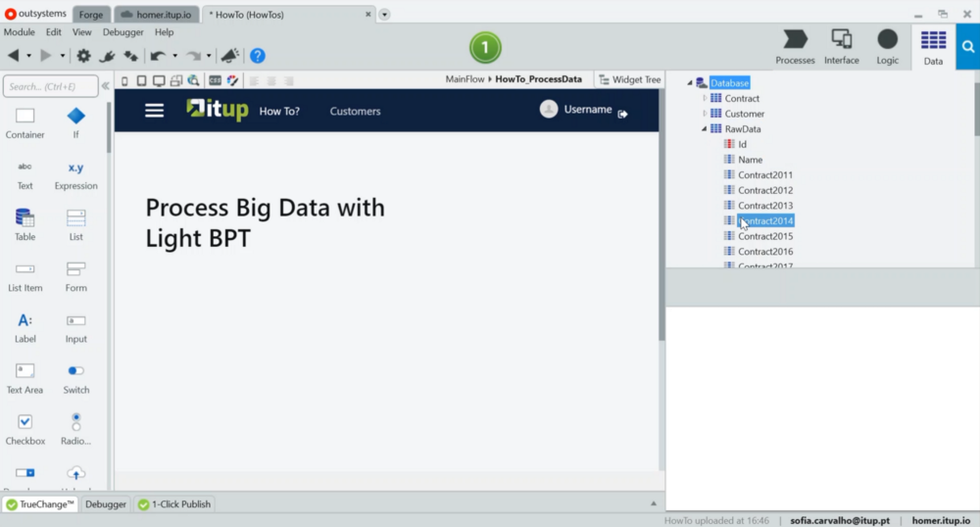Close the HowTo (HowTos) tab
The width and height of the screenshot is (980, 527).
coord(368,14)
